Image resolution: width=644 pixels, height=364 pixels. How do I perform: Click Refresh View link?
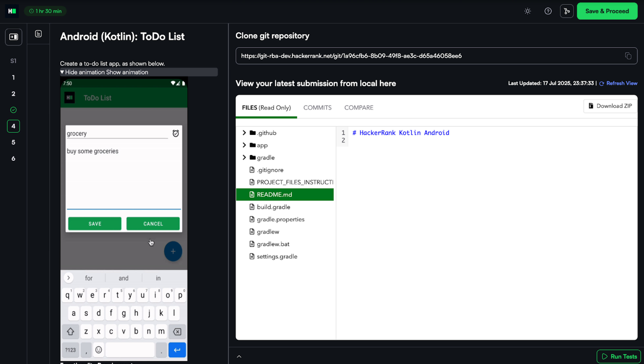[x=618, y=83]
